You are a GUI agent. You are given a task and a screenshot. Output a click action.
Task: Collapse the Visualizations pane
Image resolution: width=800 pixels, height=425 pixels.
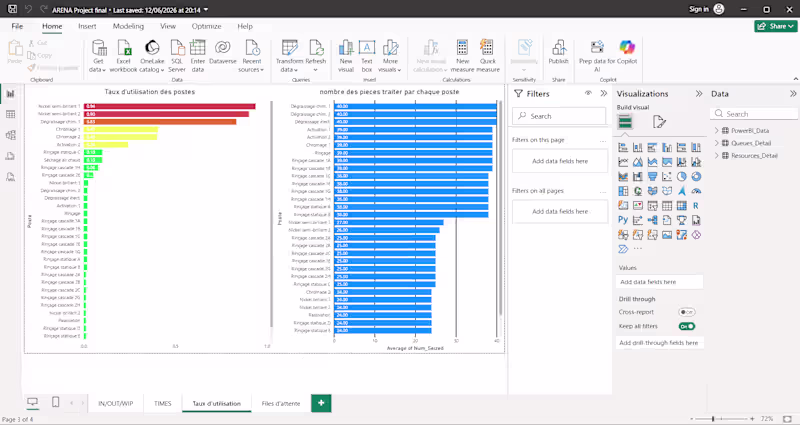click(x=699, y=93)
